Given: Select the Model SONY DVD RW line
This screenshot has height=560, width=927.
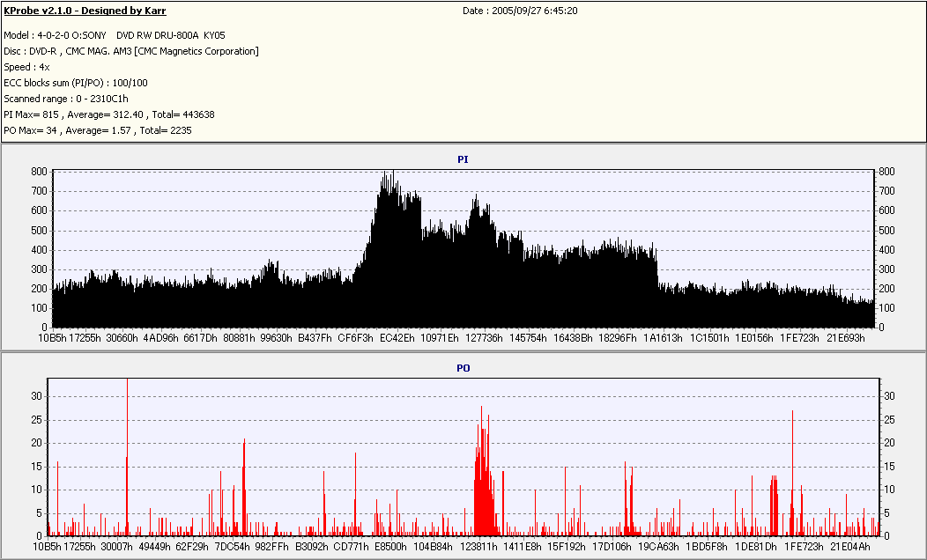Looking at the screenshot, I should click(x=114, y=35).
